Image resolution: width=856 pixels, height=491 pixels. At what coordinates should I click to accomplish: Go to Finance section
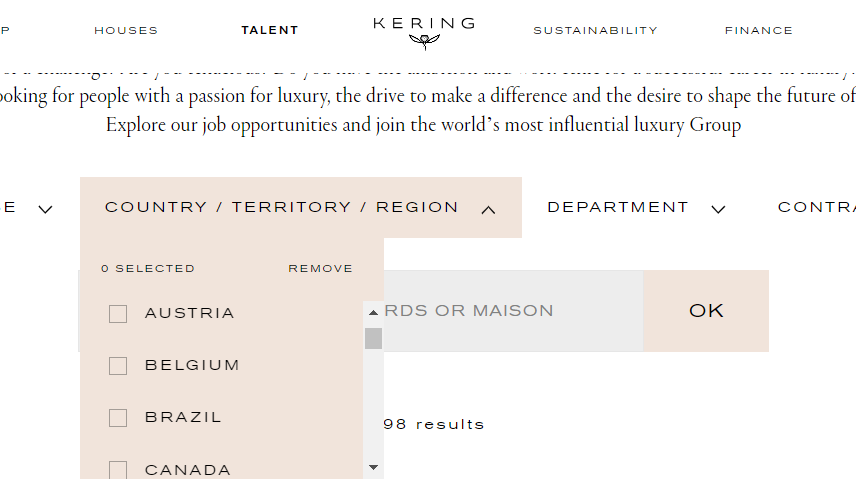click(759, 31)
